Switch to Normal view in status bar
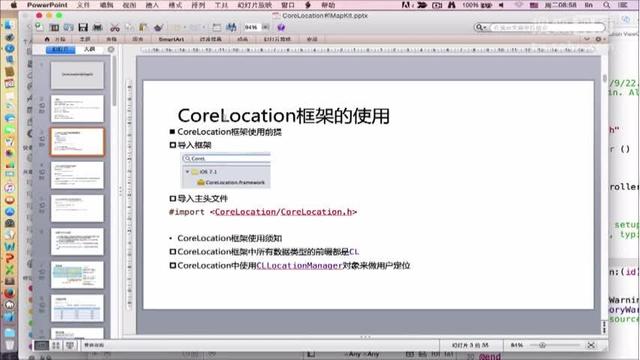 [x=41, y=345]
